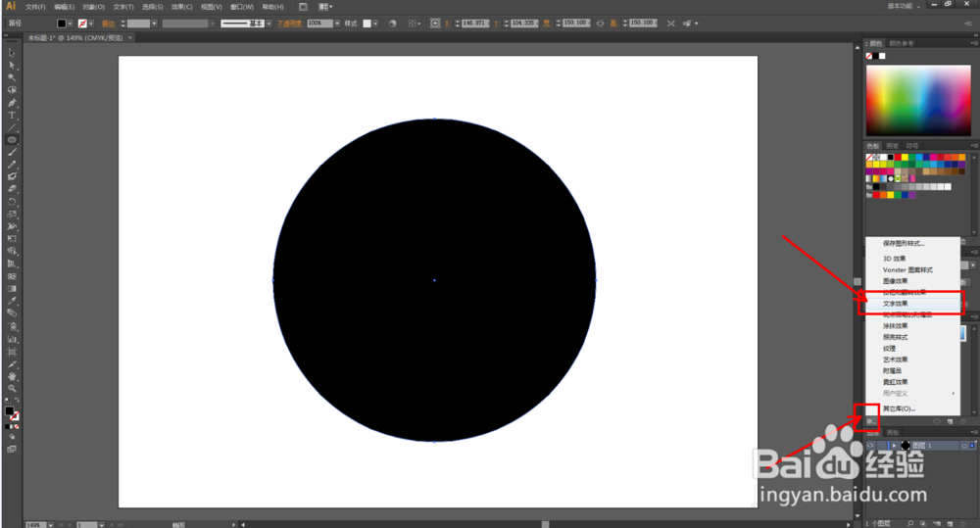
Task: Open the 基本功能 workspace switcher
Action: (904, 6)
